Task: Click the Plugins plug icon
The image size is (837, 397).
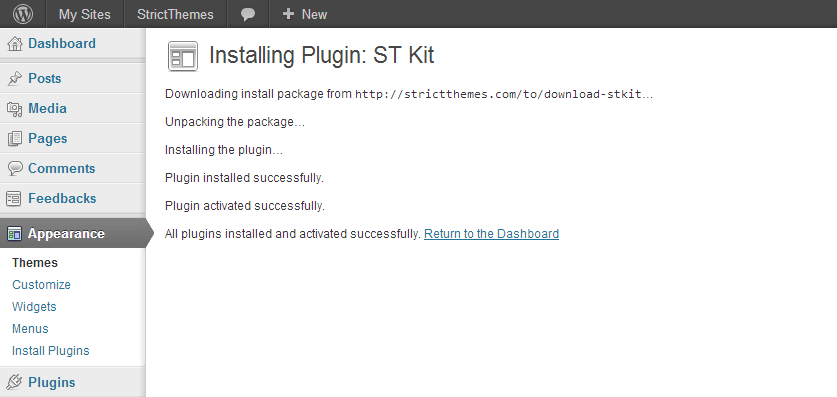Action: pos(15,382)
